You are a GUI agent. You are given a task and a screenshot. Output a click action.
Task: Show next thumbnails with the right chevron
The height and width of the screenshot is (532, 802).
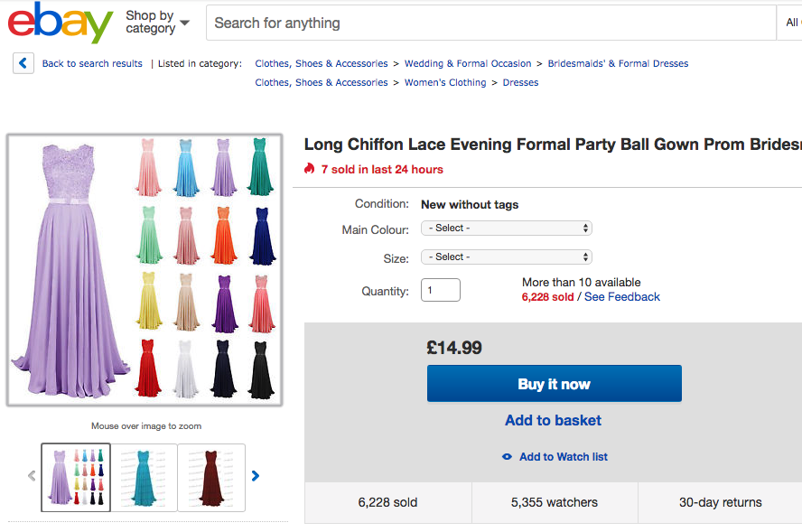click(256, 476)
